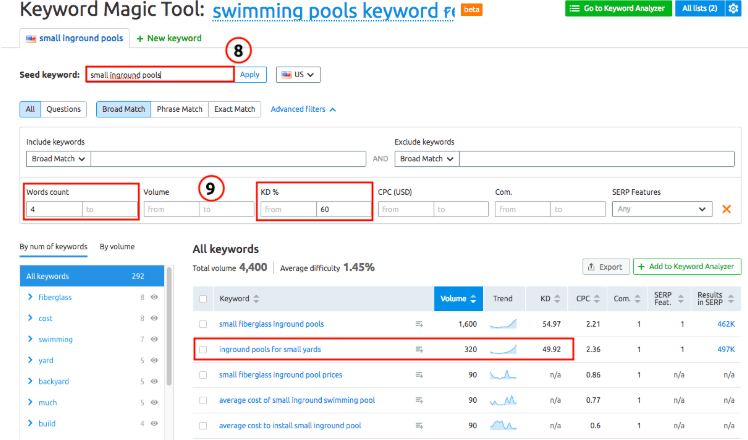Toggle eye icon for backyard group

pyautogui.click(x=154, y=381)
